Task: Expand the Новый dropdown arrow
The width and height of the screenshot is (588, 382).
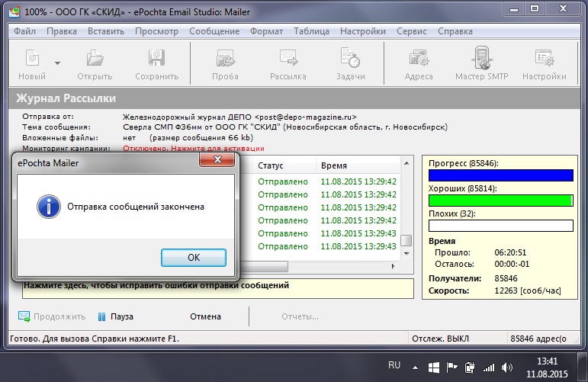Action: [x=57, y=63]
